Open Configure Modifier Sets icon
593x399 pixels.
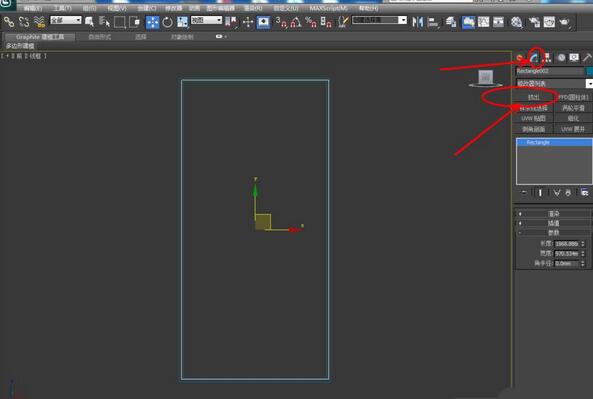click(585, 193)
